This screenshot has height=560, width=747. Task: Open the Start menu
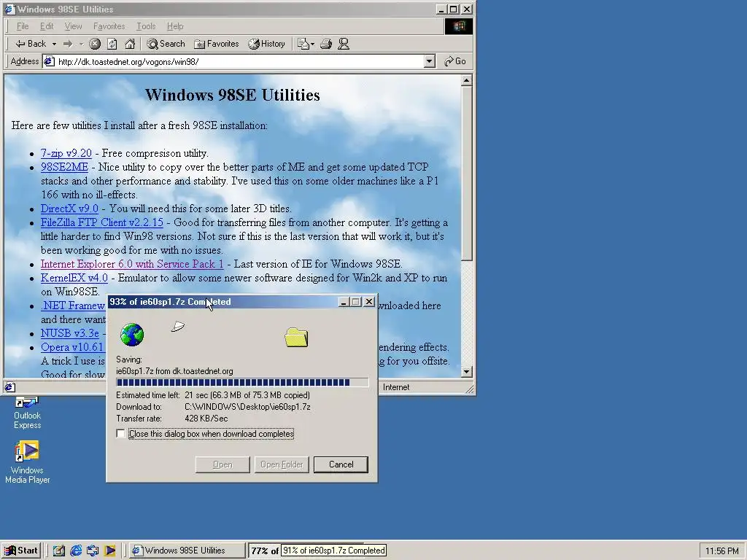point(21,551)
